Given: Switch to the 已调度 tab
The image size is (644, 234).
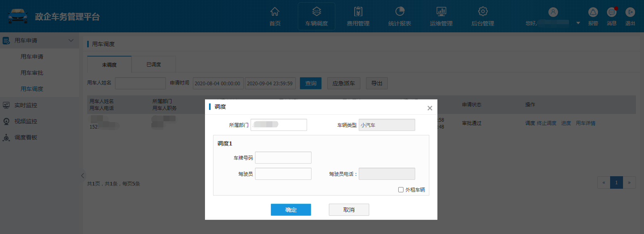Looking at the screenshot, I should (x=153, y=65).
